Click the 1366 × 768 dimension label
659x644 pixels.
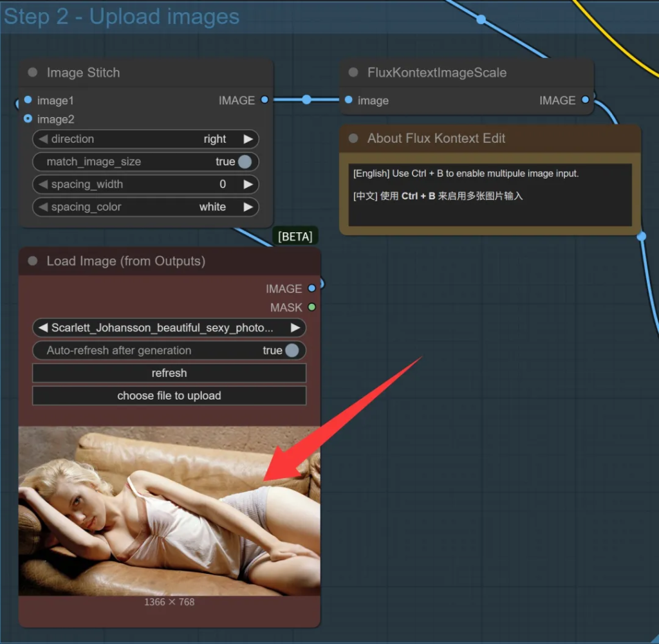169,602
